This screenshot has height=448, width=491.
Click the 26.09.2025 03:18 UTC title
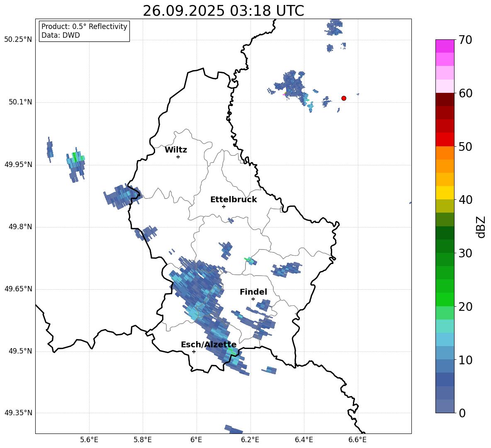coord(223,11)
